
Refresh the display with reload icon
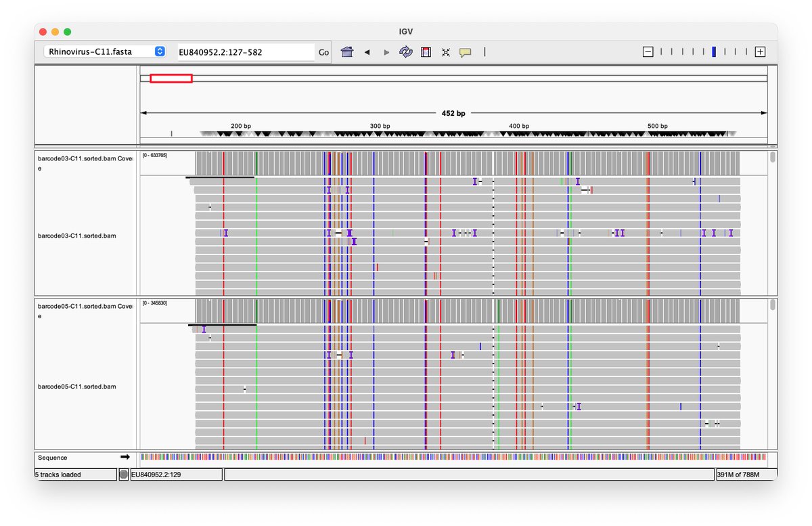(x=406, y=52)
